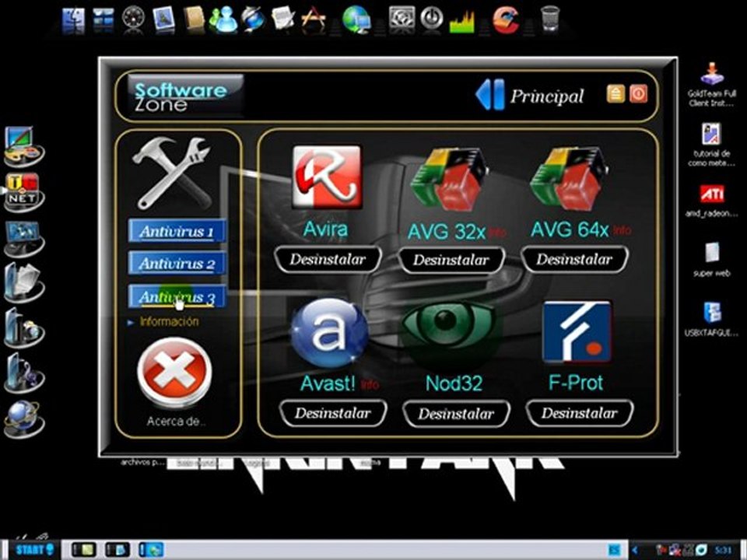747x560 pixels.
Task: Click the TG NET icon in left sidebar
Action: [x=23, y=192]
